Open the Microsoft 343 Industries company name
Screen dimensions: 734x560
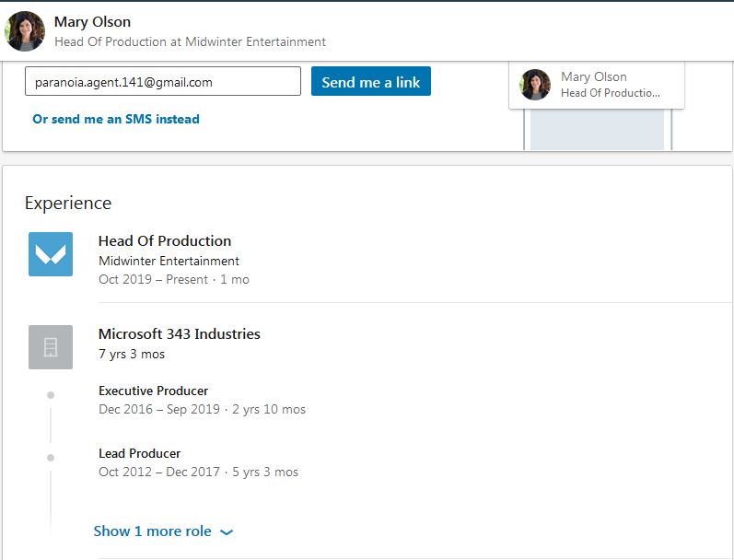click(180, 334)
